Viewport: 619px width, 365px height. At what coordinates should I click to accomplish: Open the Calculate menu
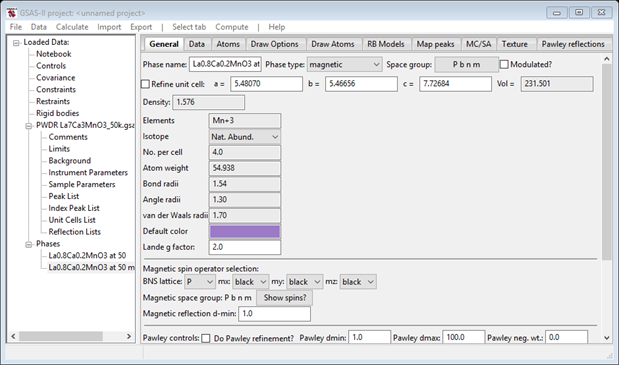coord(72,27)
